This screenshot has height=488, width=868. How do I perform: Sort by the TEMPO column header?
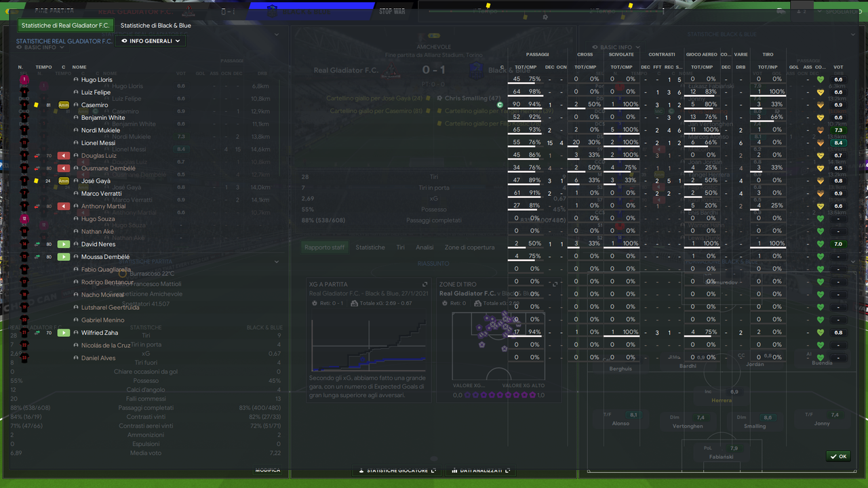[43, 67]
